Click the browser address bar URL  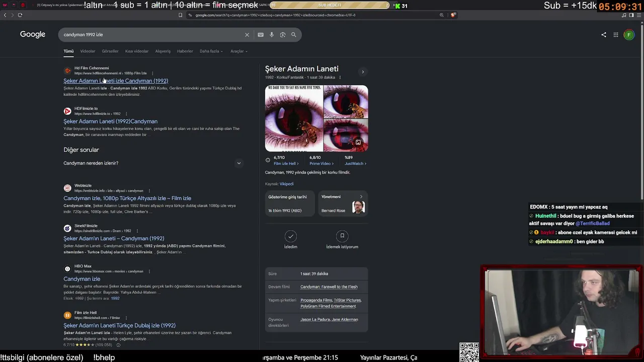click(x=275, y=15)
